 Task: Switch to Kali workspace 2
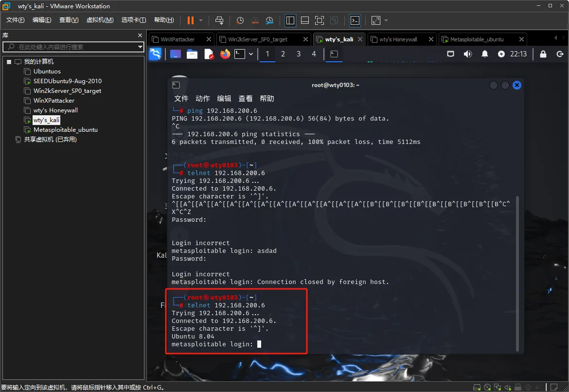pyautogui.click(x=283, y=54)
